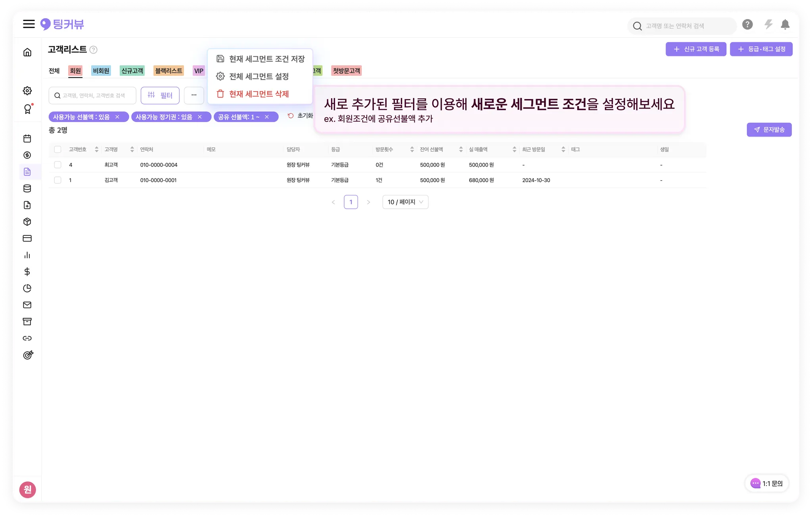Open the mail envelope sidebar icon
Viewport: 812px width, 517px height.
(27, 305)
